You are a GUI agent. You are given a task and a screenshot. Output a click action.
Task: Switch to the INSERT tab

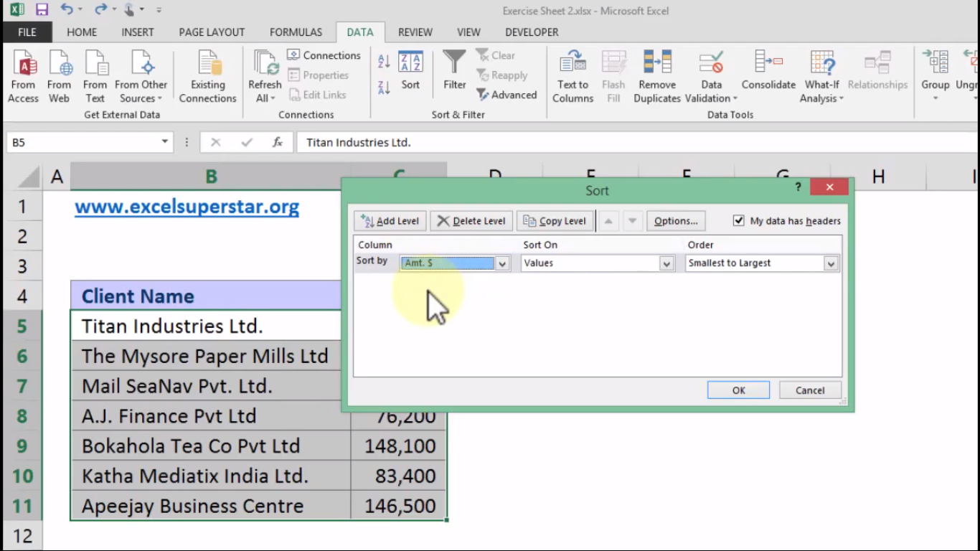pos(138,32)
